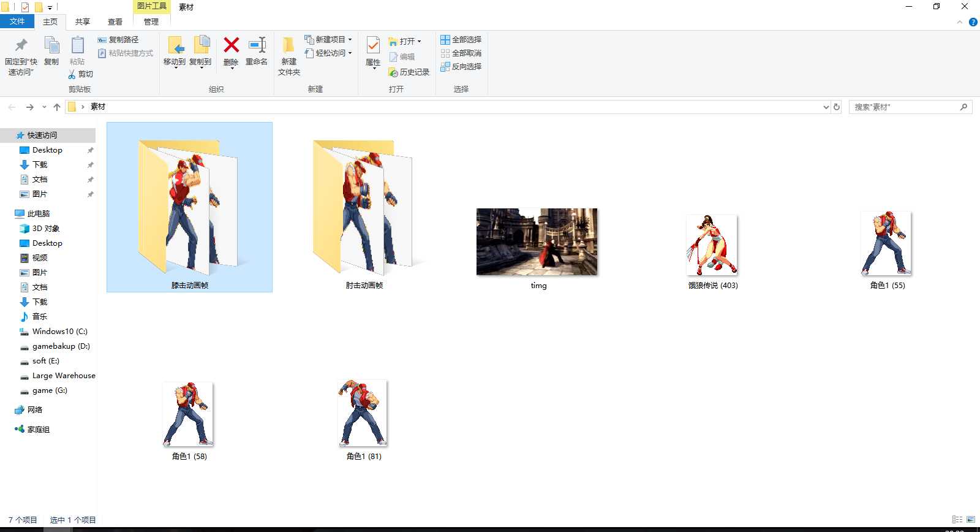Show file History (历史记录)
The height and width of the screenshot is (532, 980).
point(409,72)
